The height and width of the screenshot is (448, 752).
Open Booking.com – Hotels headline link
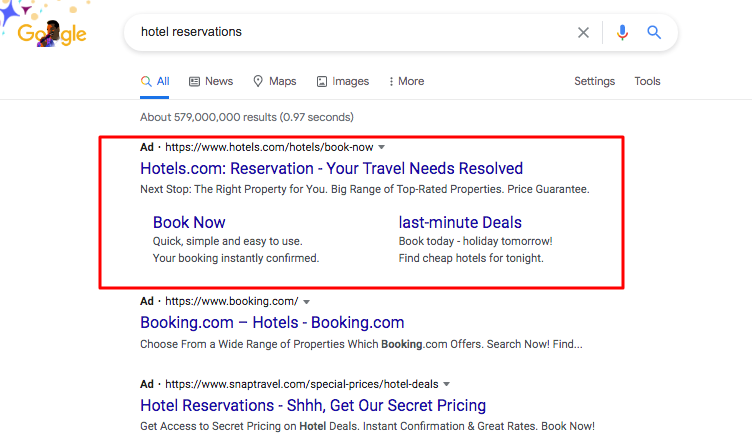(272, 322)
